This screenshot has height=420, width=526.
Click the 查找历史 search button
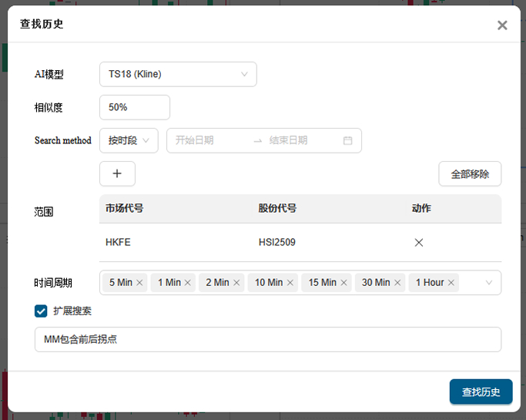pos(481,391)
